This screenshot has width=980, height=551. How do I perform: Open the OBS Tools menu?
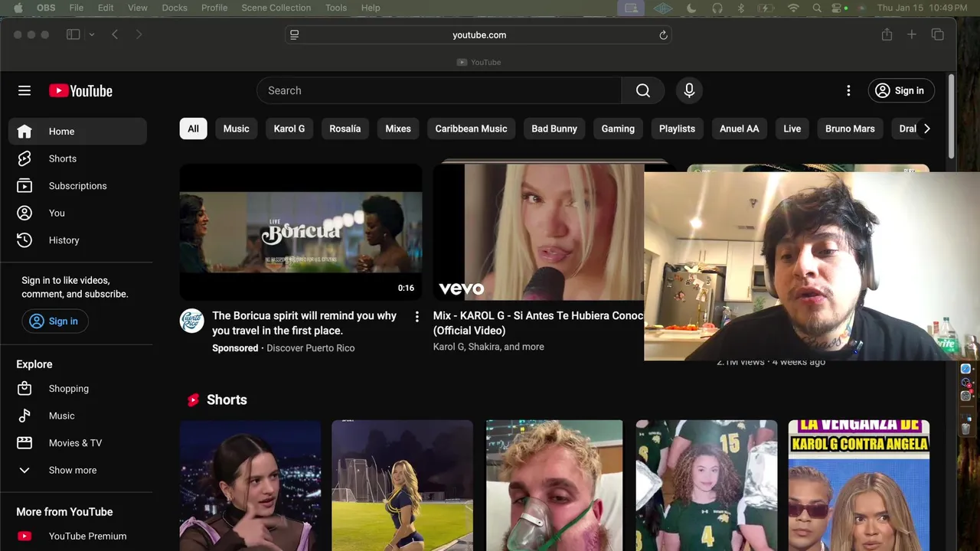pyautogui.click(x=336, y=8)
